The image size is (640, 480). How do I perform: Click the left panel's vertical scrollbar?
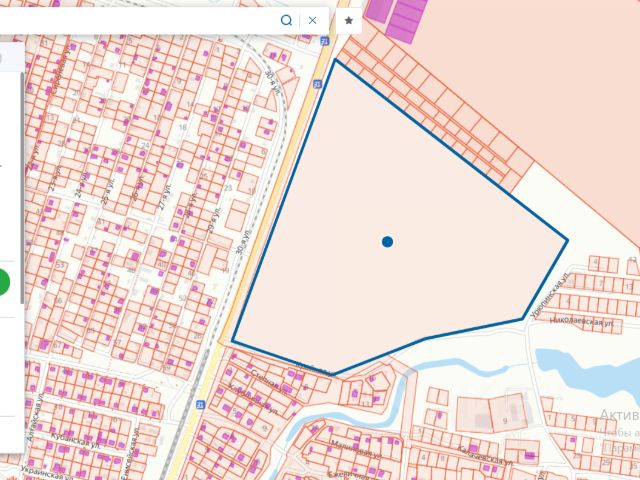(23, 188)
